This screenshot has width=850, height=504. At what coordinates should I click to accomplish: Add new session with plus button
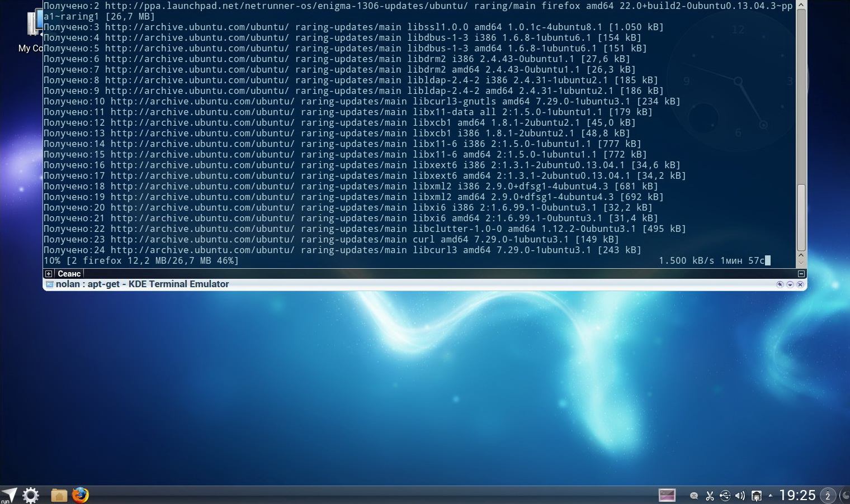point(49,274)
